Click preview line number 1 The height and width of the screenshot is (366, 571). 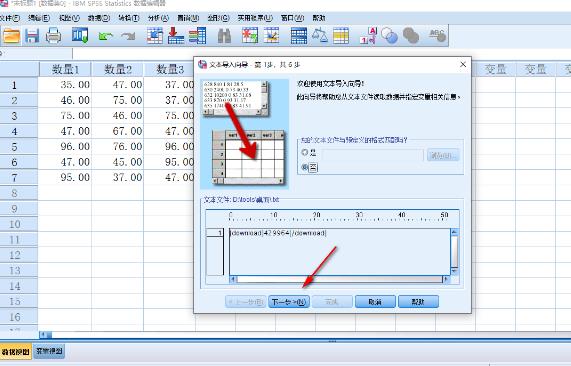215,233
